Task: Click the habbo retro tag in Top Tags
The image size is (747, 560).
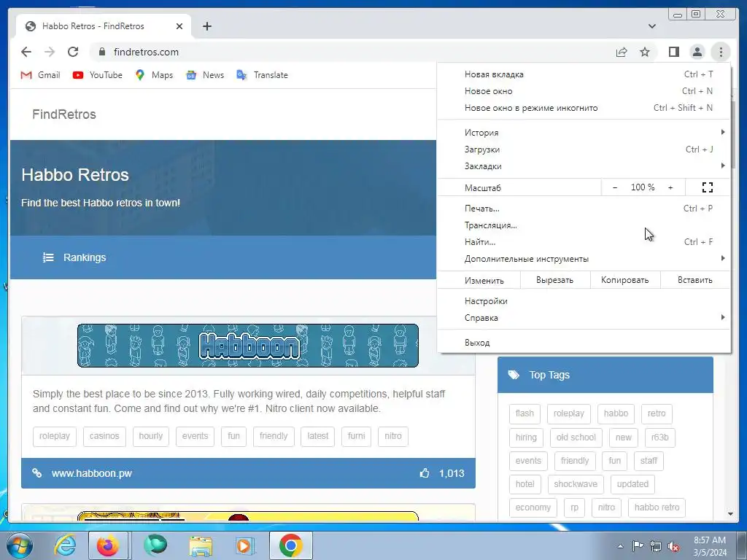Action: point(657,507)
